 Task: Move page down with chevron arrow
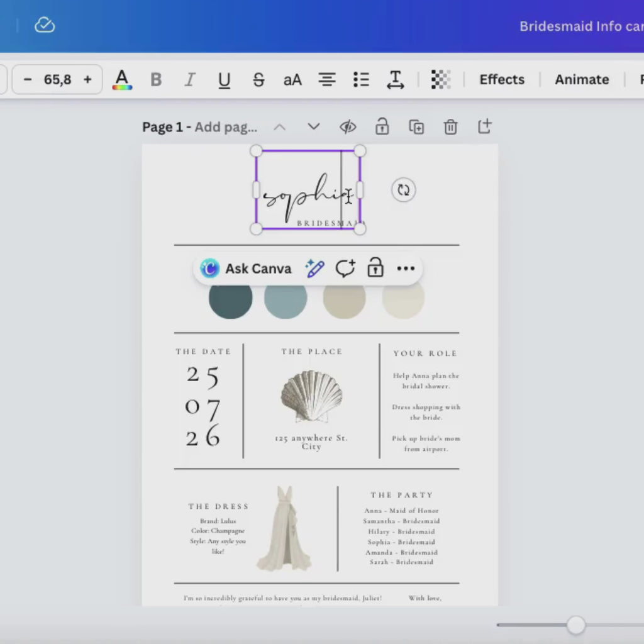(314, 126)
